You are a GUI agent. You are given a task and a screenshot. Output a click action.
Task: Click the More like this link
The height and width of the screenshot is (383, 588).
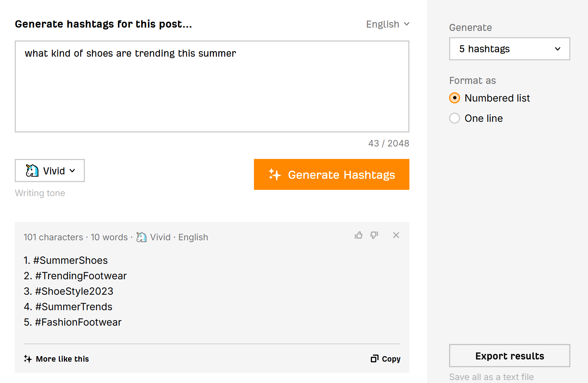pyautogui.click(x=62, y=359)
